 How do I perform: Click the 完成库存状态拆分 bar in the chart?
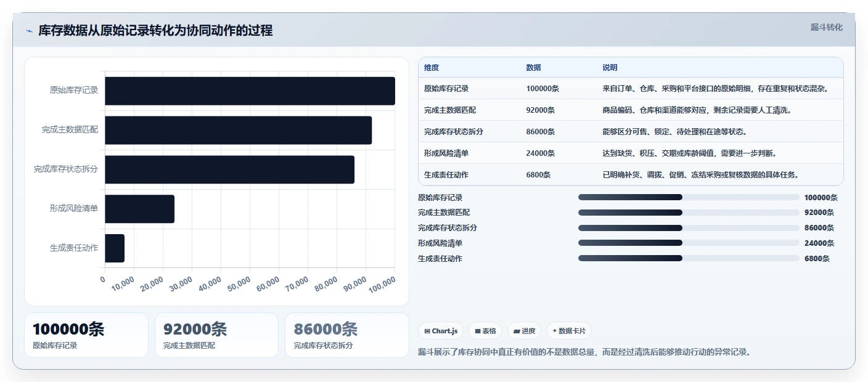point(229,169)
